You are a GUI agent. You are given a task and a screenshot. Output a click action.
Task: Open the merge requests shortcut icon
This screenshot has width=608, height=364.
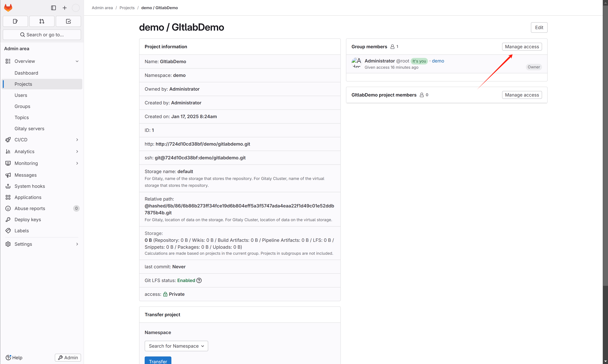[42, 21]
